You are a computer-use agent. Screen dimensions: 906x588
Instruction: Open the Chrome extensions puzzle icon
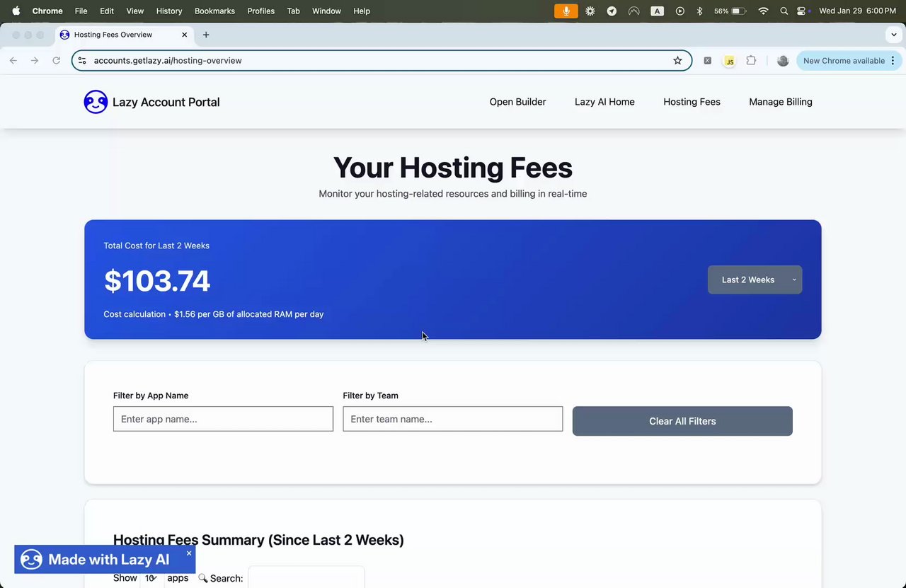click(751, 61)
